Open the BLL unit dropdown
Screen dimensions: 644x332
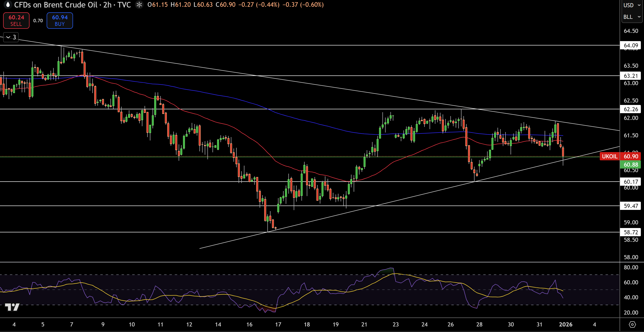point(632,17)
